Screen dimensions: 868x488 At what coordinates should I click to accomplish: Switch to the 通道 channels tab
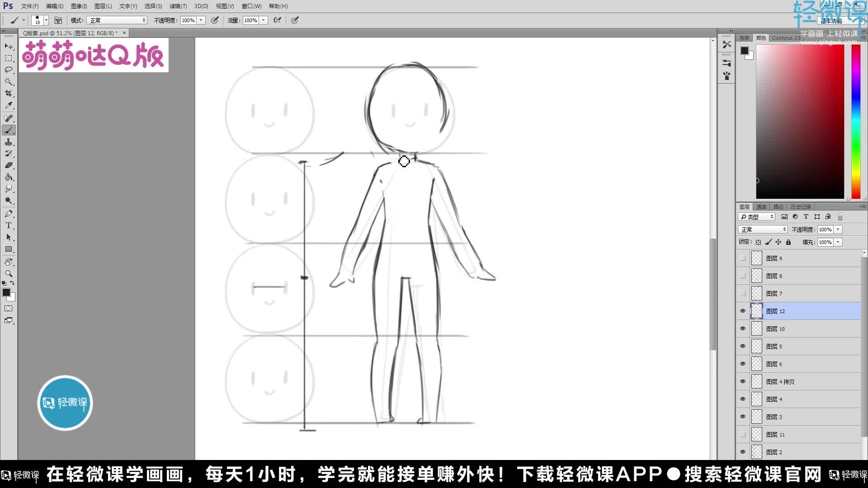(x=761, y=206)
